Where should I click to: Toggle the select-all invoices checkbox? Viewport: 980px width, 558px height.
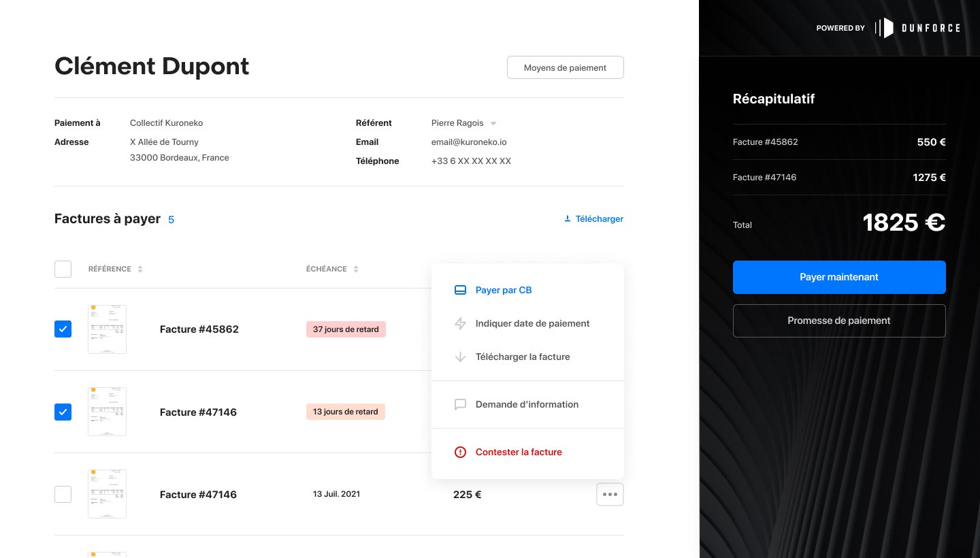tap(63, 269)
